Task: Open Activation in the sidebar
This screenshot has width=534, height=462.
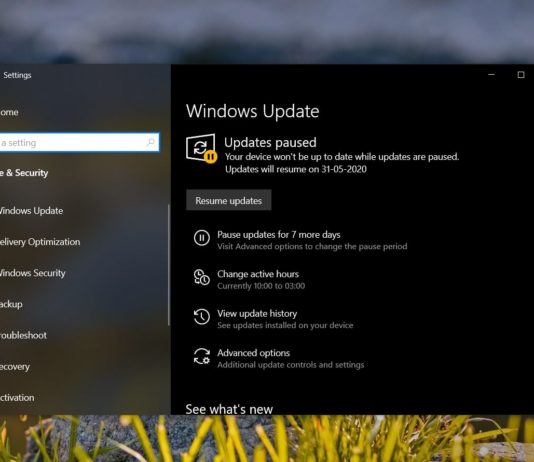Action: pyautogui.click(x=17, y=398)
